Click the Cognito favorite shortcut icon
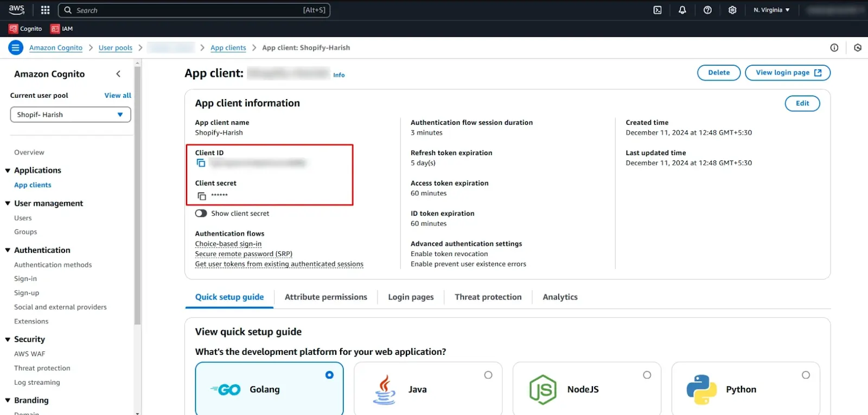868x415 pixels. coord(13,29)
